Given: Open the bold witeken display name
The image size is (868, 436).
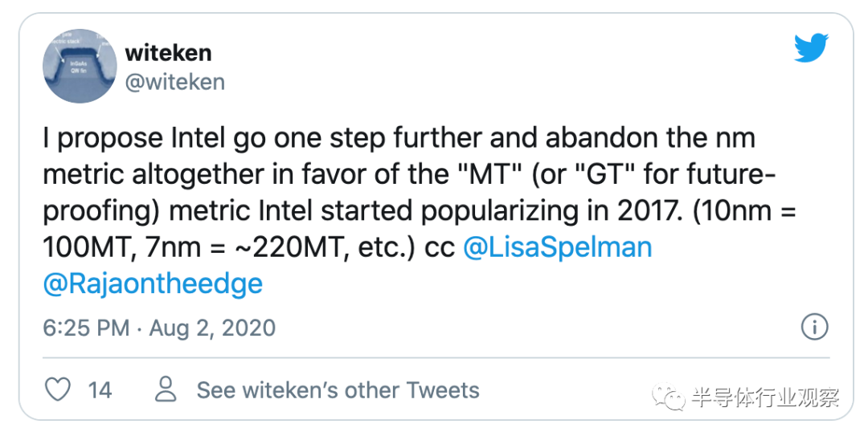Looking at the screenshot, I should tap(168, 53).
